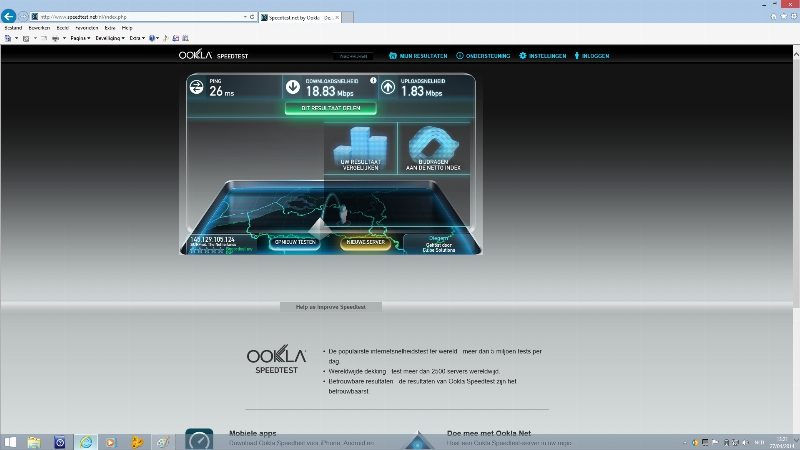The width and height of the screenshot is (800, 450).
Task: Open the address bar dropdown arrow
Action: pyautogui.click(x=245, y=17)
